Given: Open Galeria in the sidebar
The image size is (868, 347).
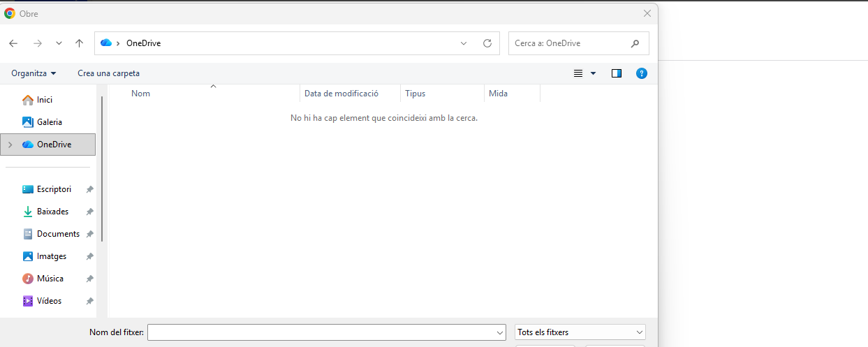Looking at the screenshot, I should [49, 122].
